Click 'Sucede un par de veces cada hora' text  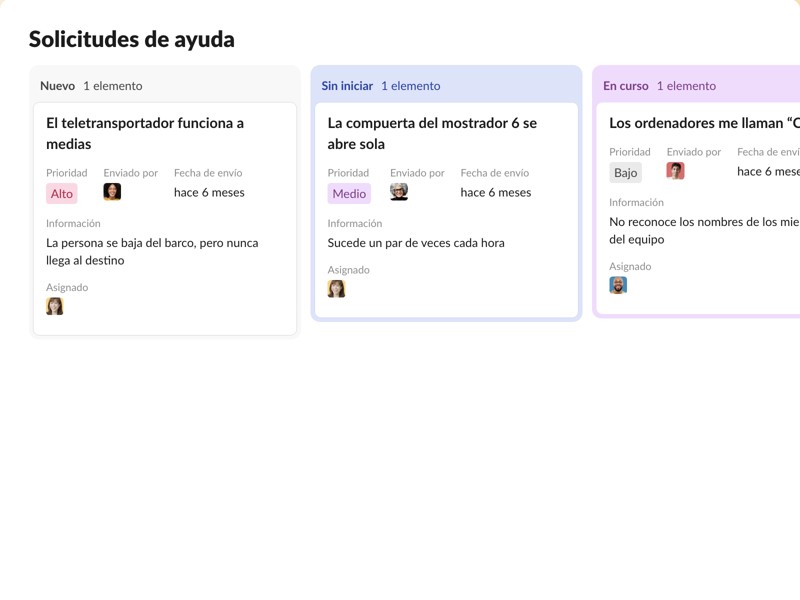[416, 243]
